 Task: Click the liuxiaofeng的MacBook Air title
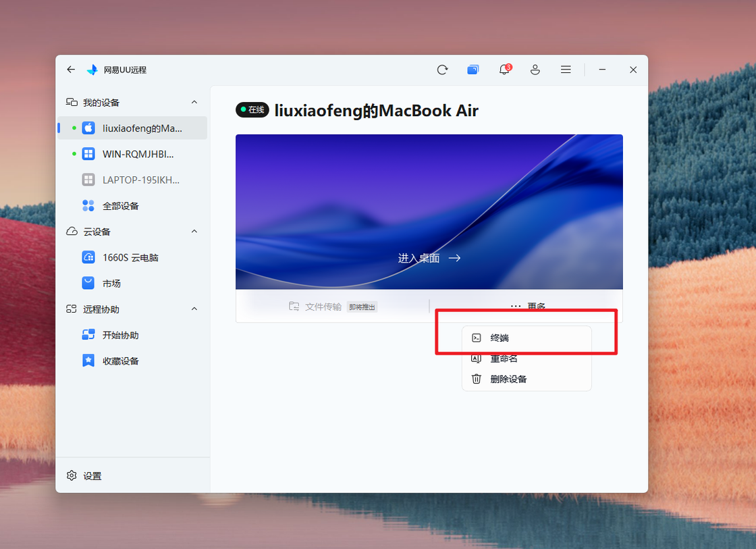tap(377, 111)
